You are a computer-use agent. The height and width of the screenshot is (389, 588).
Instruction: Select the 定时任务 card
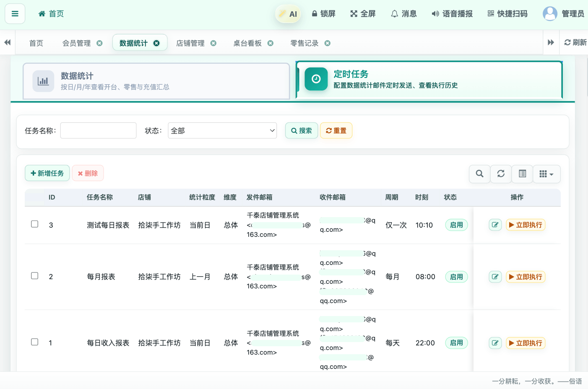429,80
